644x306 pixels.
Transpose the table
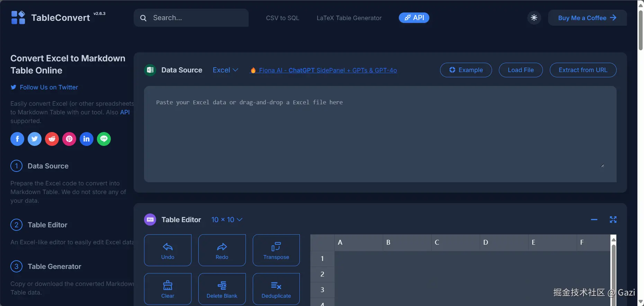276,250
